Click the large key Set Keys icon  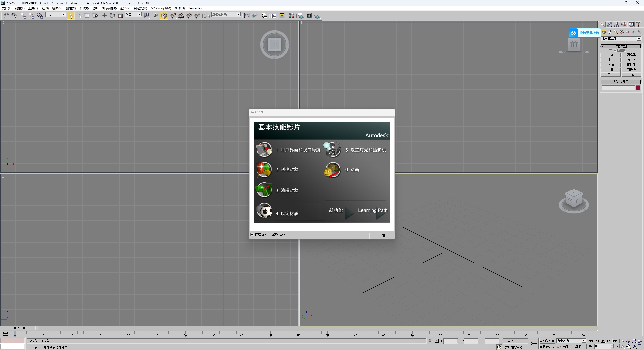pyautogui.click(x=533, y=344)
